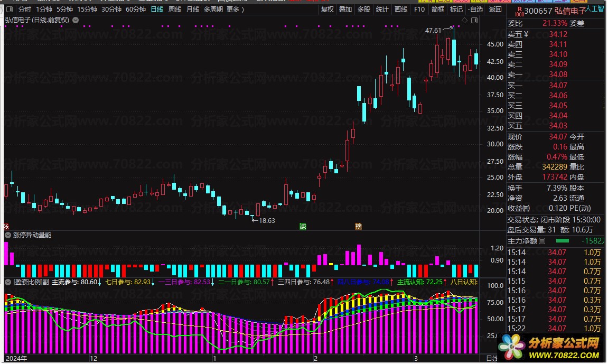
Task: Click the 换手 7.39% value
Action: tap(557, 188)
